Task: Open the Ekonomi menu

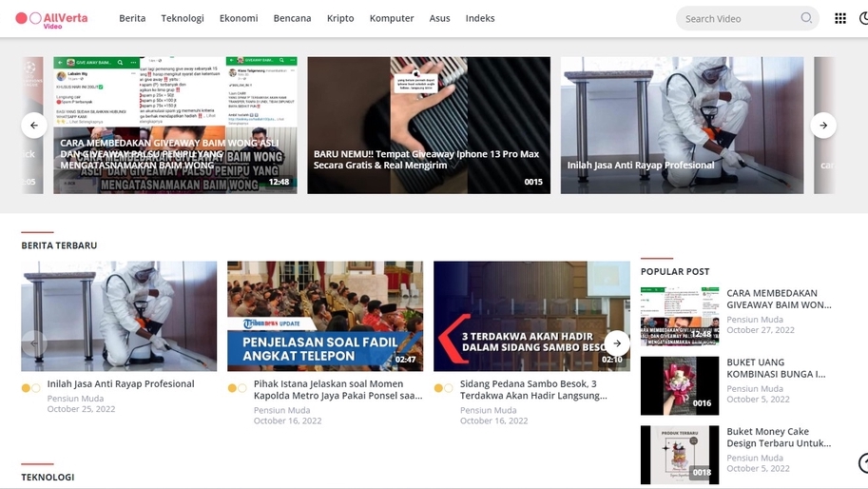Action: [239, 18]
